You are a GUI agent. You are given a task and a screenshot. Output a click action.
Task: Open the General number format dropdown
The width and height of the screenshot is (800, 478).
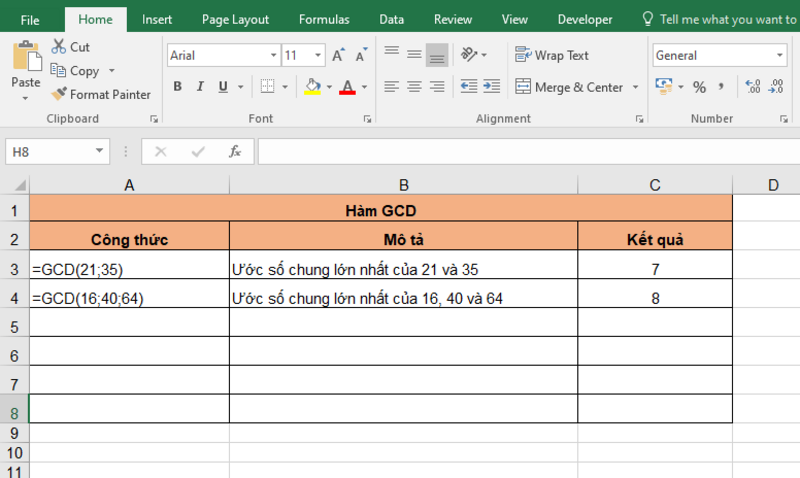(780, 55)
